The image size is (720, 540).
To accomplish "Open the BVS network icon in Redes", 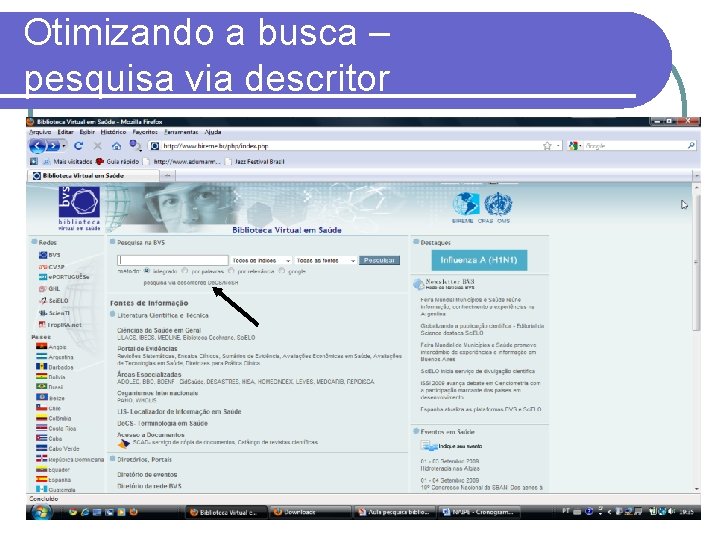I will click(x=43, y=255).
